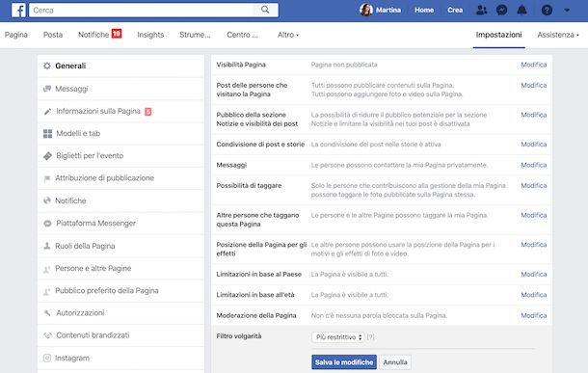The height and width of the screenshot is (373, 588).
Task: Click Modifica for Posizione della Pagina per gli effetti
Action: (x=534, y=245)
